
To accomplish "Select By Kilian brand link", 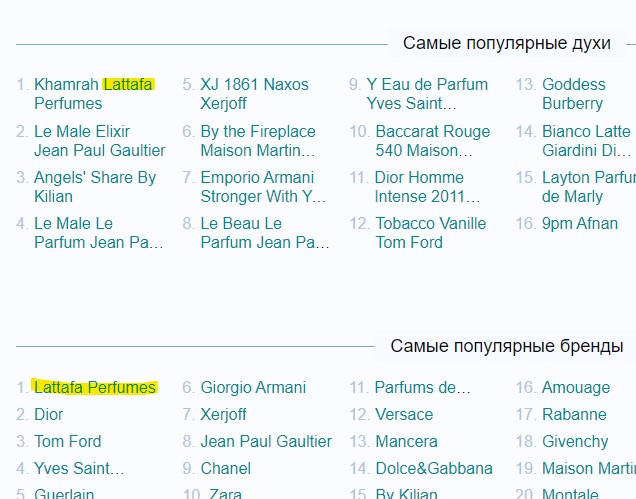I will coord(406,494).
